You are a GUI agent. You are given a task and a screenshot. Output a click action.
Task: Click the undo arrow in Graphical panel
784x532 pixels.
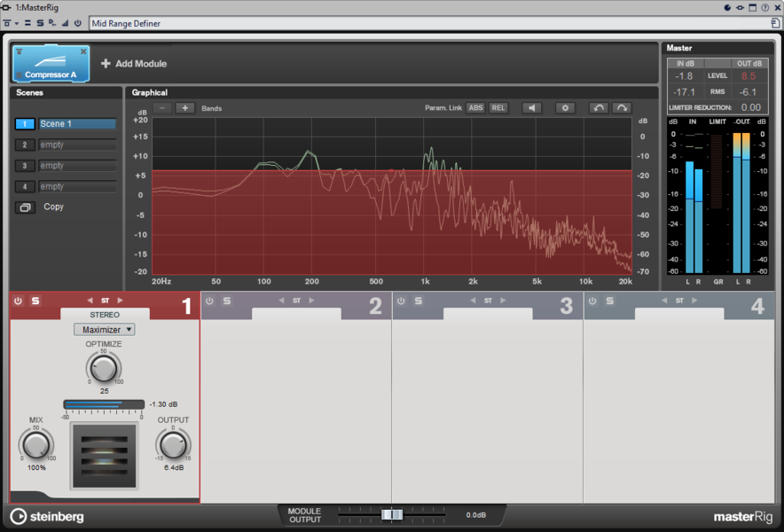[x=598, y=108]
